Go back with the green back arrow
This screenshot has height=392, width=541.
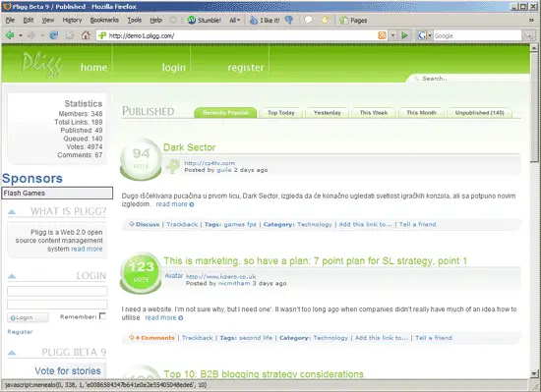pyautogui.click(x=10, y=35)
